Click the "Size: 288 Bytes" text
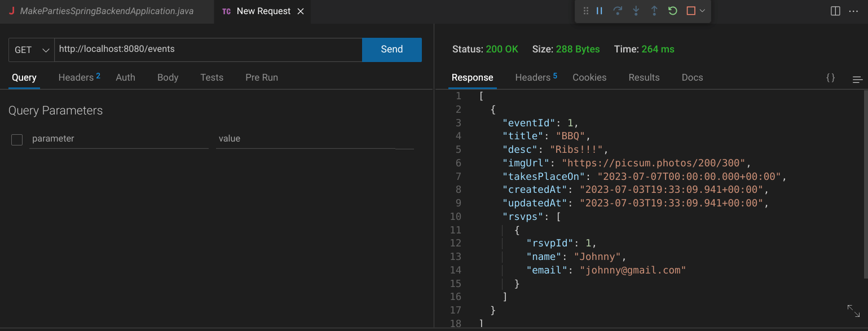The width and height of the screenshot is (868, 331). pyautogui.click(x=566, y=49)
